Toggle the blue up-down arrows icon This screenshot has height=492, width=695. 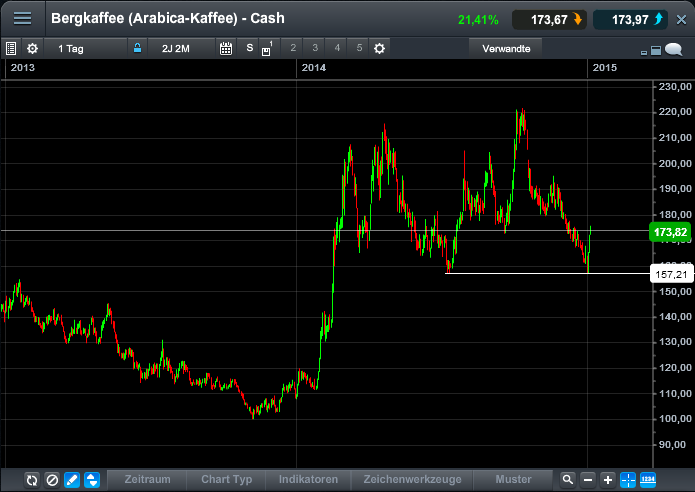click(92, 480)
